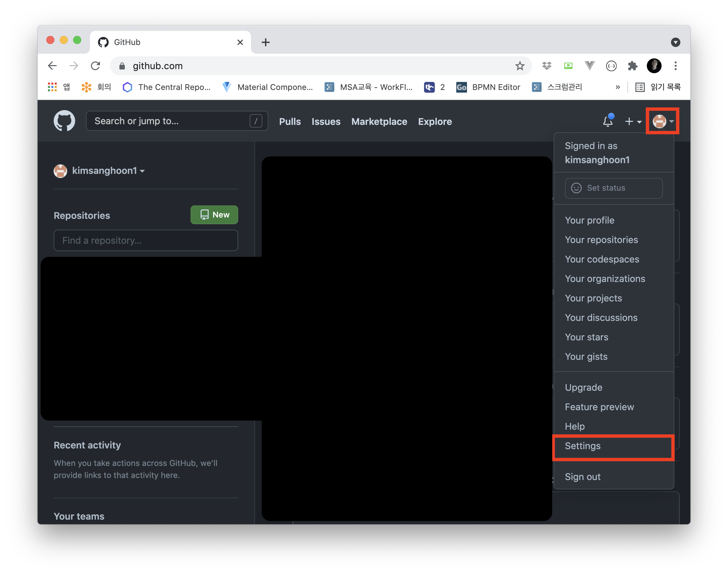Open Settings from user menu
728x574 pixels.
[x=614, y=446]
